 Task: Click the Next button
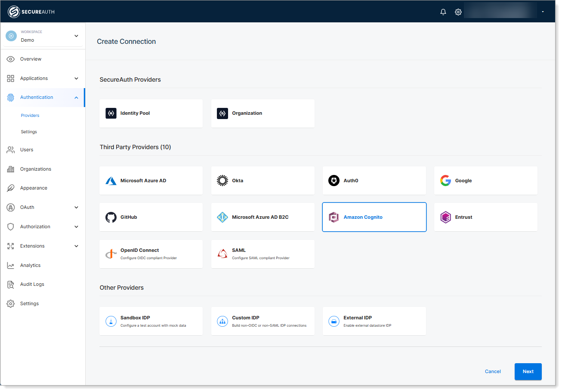tap(528, 371)
